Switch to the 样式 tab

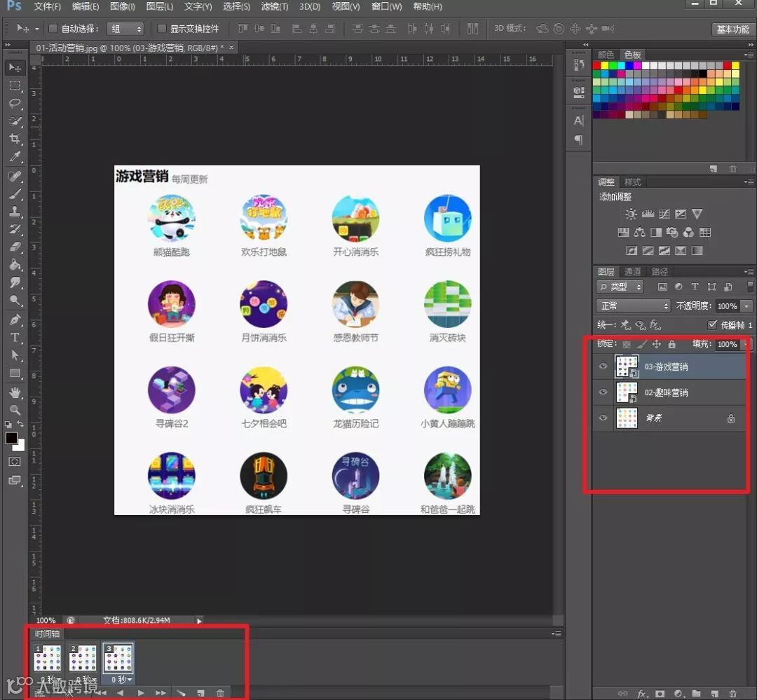coord(632,182)
